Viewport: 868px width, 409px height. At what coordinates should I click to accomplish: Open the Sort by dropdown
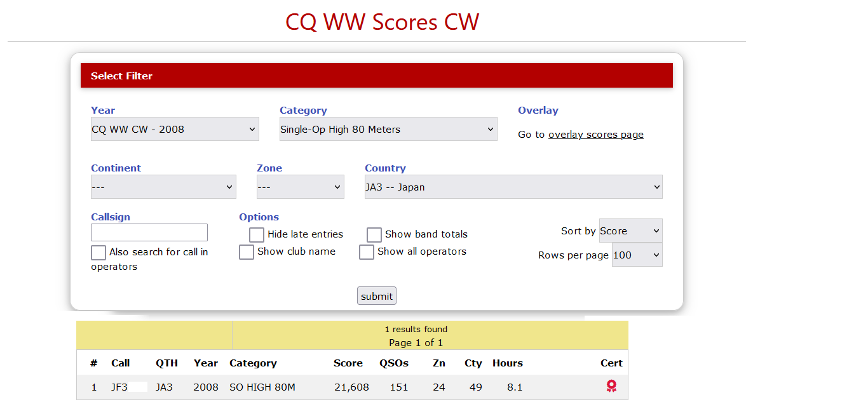point(630,231)
